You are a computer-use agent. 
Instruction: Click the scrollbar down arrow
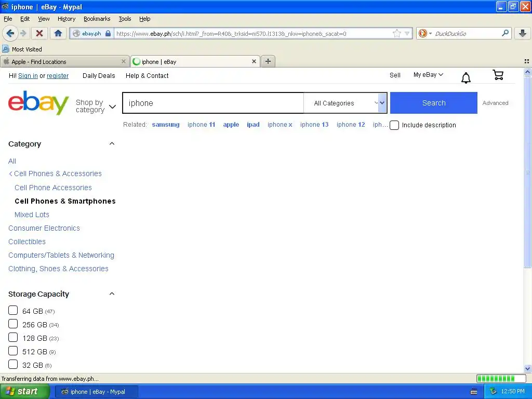(x=527, y=368)
